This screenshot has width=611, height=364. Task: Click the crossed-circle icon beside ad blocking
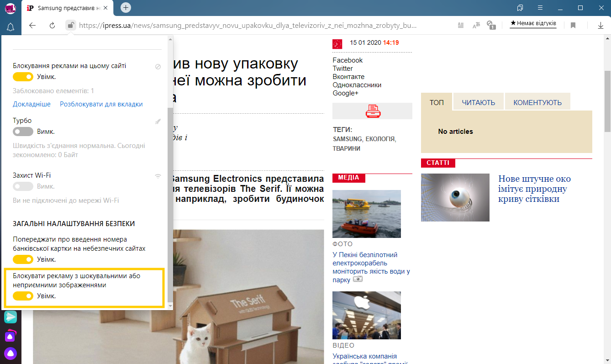point(158,67)
